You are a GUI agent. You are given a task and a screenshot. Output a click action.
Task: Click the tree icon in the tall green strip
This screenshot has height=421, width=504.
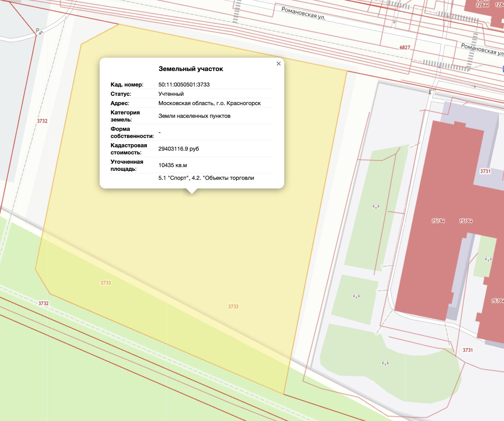(376, 206)
